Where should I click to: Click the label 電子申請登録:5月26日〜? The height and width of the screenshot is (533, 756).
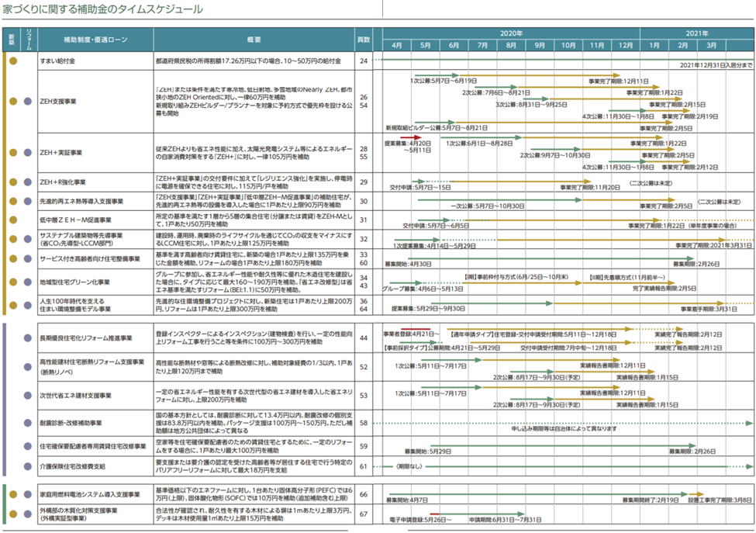pyautogui.click(x=420, y=520)
